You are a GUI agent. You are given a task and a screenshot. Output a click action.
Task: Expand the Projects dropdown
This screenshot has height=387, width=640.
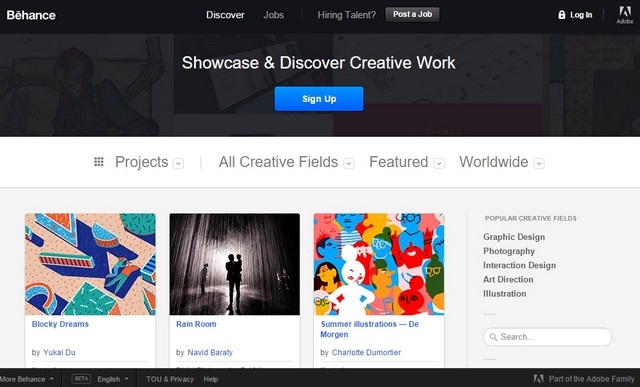(178, 163)
